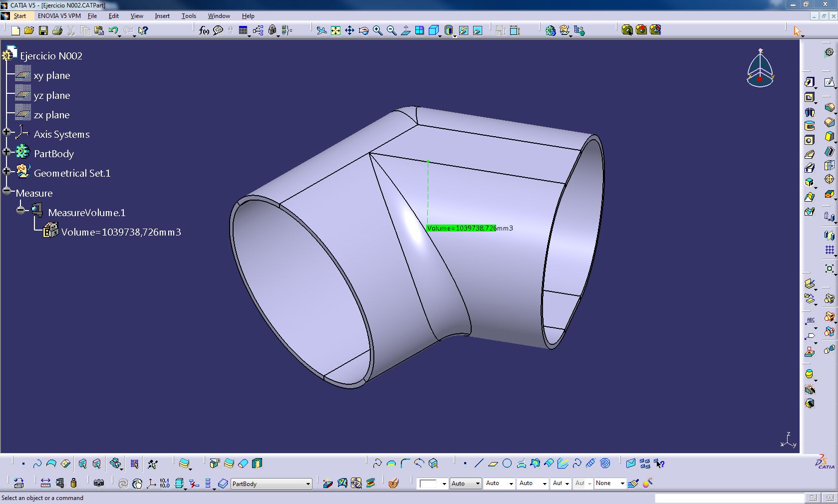Open the Tools menu

(x=189, y=16)
